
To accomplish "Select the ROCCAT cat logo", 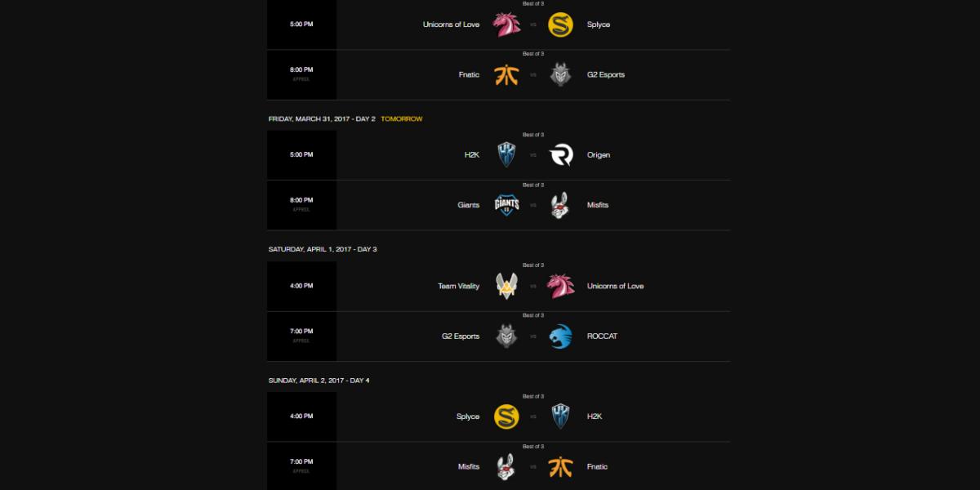I will click(x=561, y=336).
